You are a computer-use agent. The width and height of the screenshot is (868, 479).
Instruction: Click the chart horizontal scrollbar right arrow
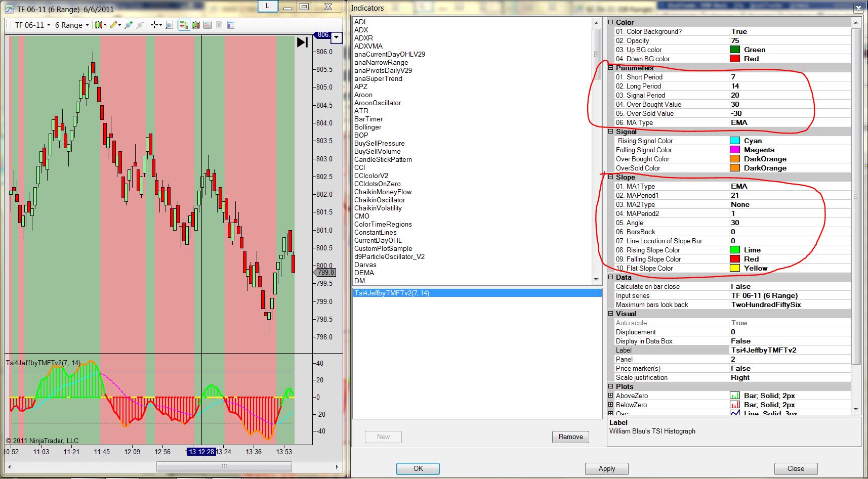pyautogui.click(x=337, y=466)
